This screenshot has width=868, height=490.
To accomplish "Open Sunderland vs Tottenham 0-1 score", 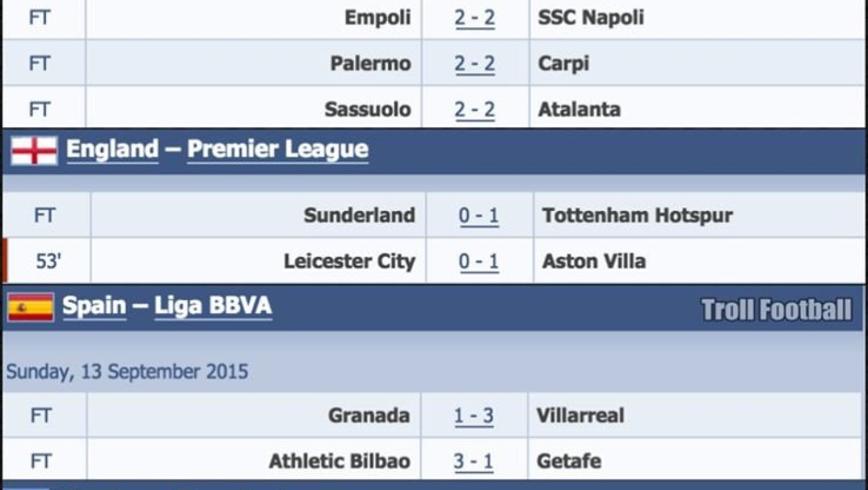I will (479, 216).
